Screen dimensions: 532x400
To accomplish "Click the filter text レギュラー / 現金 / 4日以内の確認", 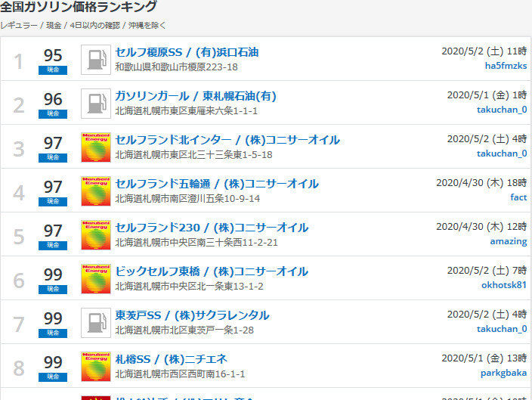I will pos(60,26).
